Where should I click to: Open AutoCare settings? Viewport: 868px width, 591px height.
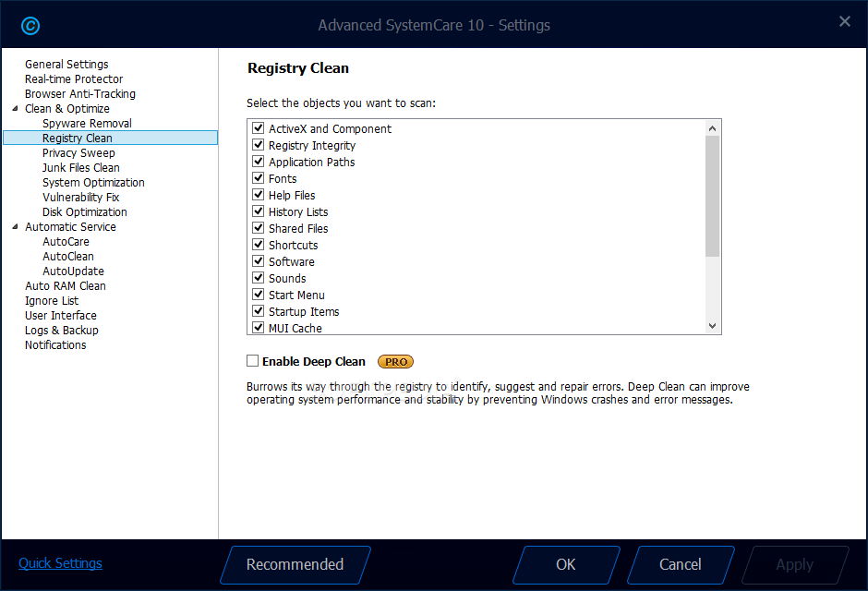(x=66, y=241)
